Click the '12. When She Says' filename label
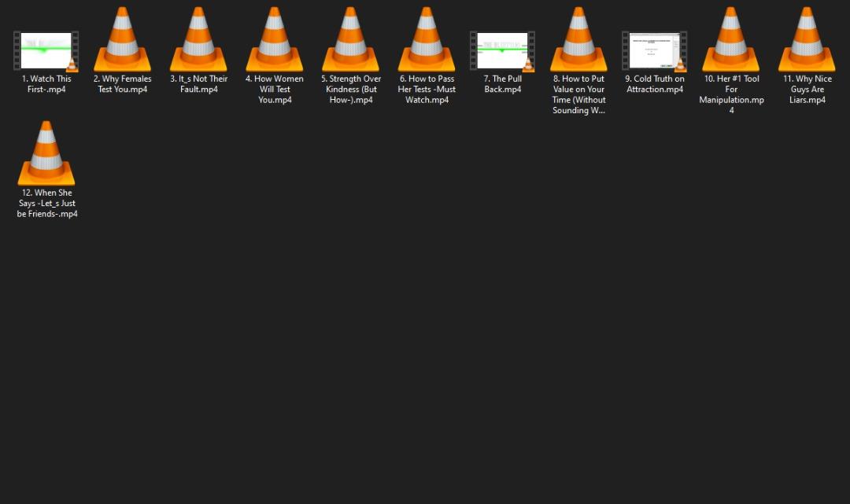 point(46,203)
